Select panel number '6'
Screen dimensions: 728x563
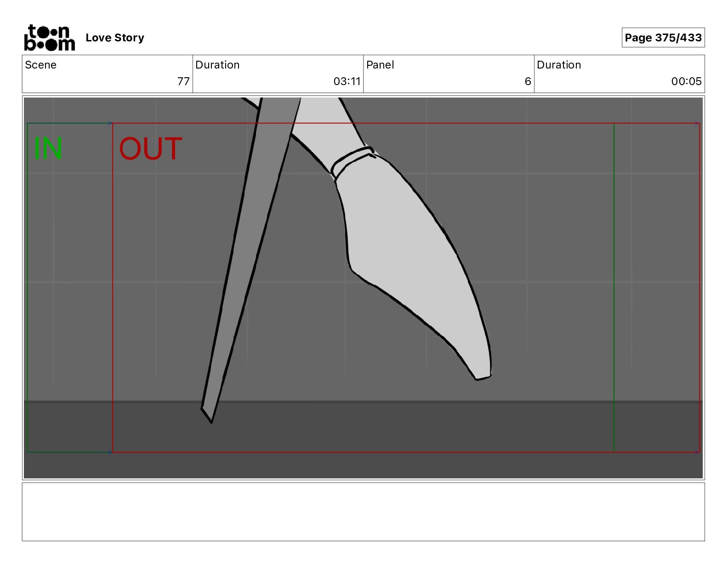click(528, 81)
